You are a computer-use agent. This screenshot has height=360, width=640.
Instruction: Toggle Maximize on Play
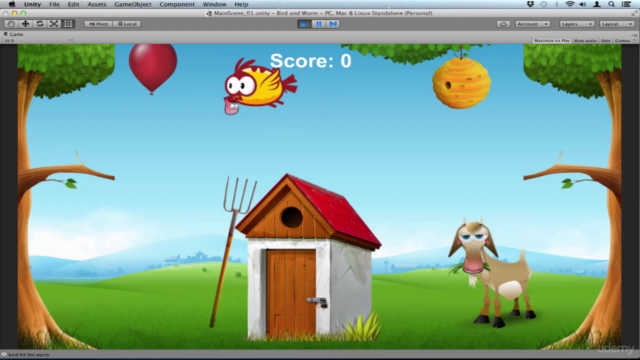point(552,40)
